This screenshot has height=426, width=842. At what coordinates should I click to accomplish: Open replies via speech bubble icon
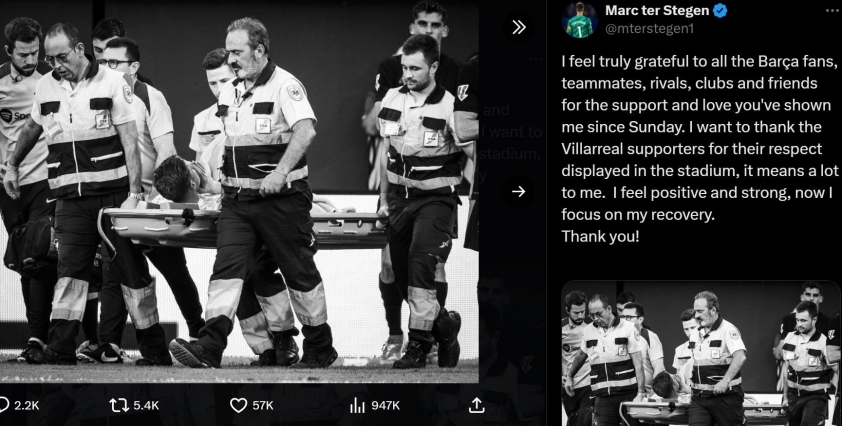tap(3, 405)
